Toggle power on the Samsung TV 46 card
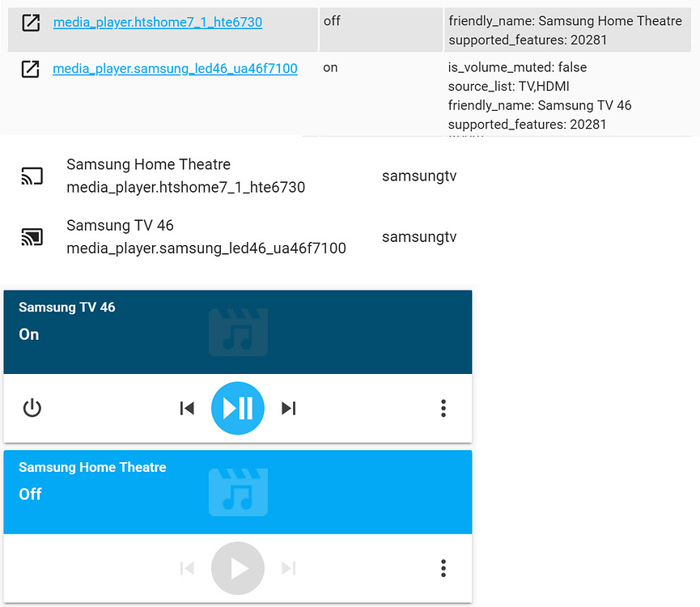Image resolution: width=700 pixels, height=607 pixels. 32,408
